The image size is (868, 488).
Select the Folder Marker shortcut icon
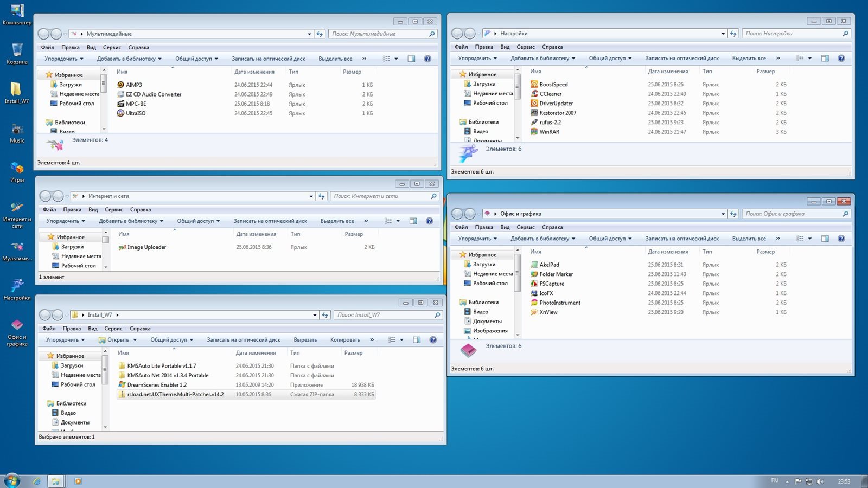point(534,274)
